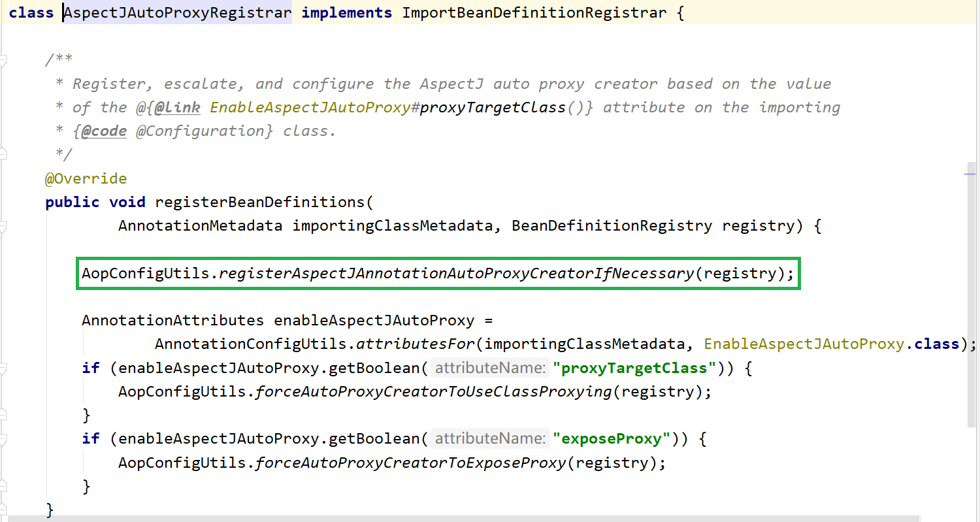
Task: Click importingClassMetadata parameter in the method signature
Action: 393,226
